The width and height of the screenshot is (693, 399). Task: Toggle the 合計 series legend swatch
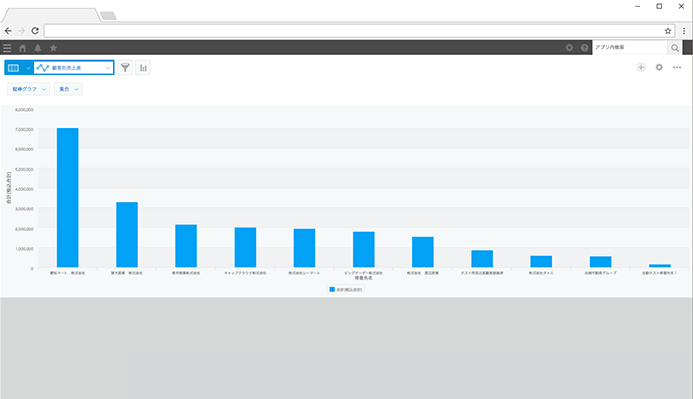tap(332, 289)
